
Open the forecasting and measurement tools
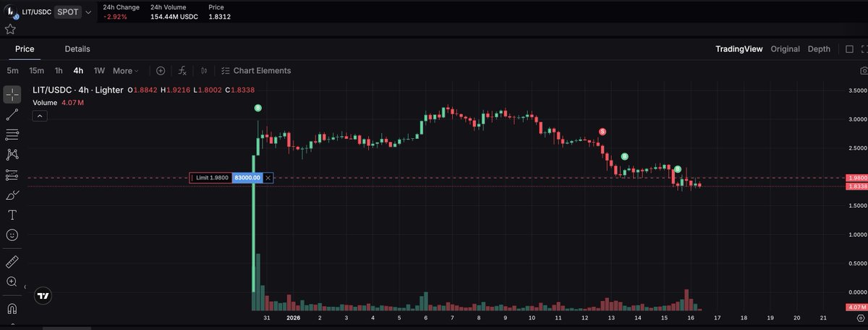tap(12, 174)
